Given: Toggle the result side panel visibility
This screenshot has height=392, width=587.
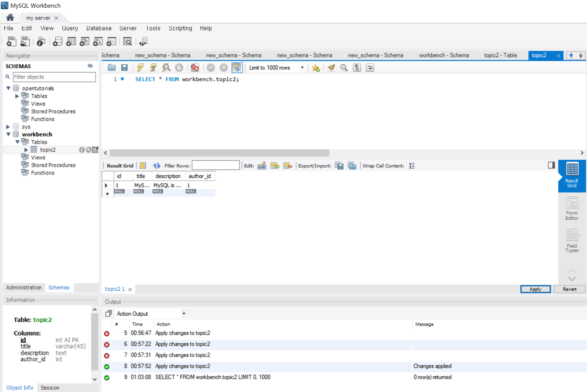Looking at the screenshot, I should coord(551,165).
